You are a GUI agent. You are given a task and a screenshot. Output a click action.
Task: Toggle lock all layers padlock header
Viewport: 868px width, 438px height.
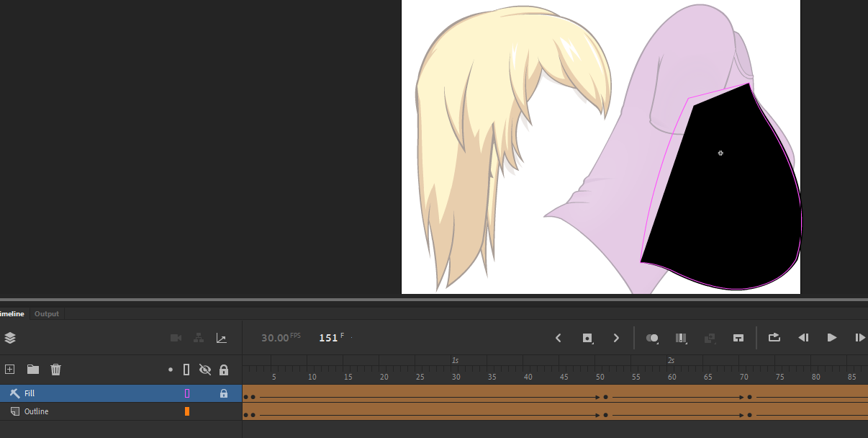pos(224,370)
